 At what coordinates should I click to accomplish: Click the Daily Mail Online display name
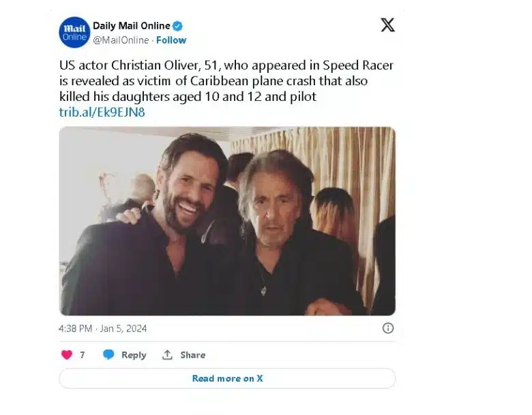click(132, 26)
